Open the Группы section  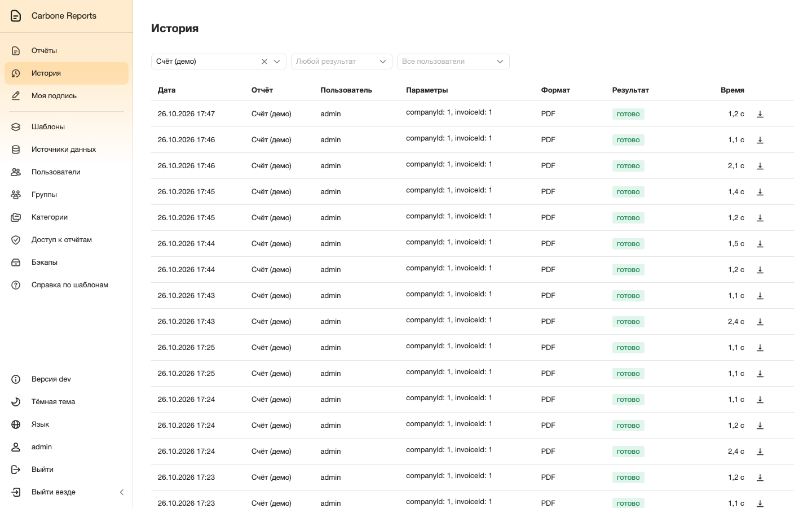pyautogui.click(x=67, y=195)
